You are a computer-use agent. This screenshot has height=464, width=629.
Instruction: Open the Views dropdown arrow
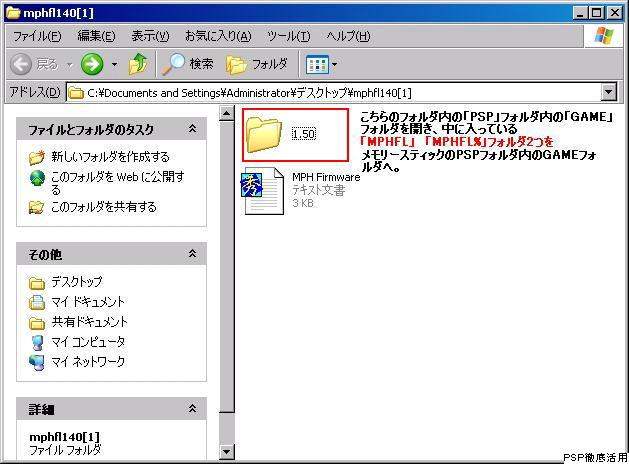click(334, 64)
